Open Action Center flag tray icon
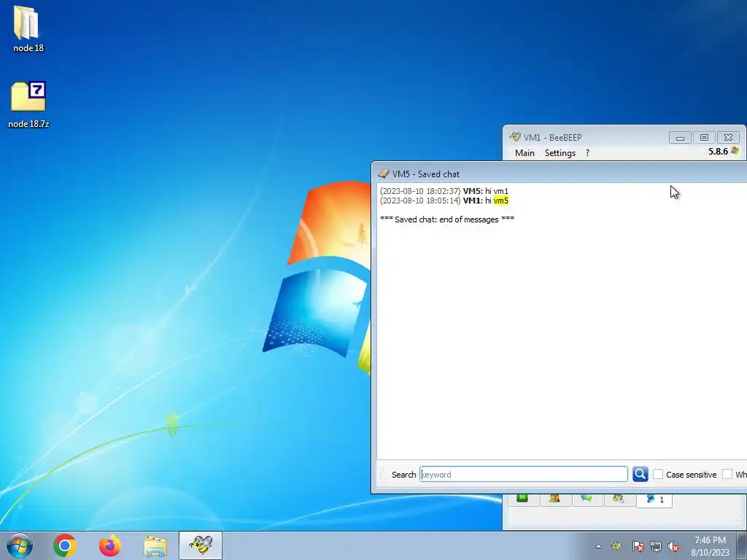Image resolution: width=747 pixels, height=560 pixels. pyautogui.click(x=638, y=546)
